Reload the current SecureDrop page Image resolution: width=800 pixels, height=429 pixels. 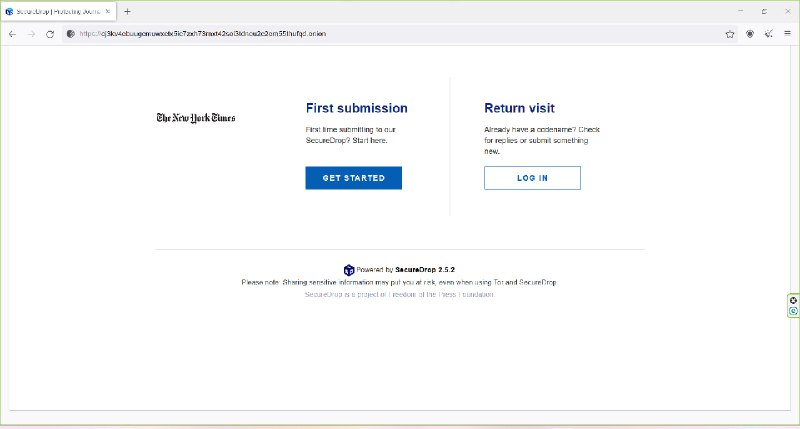[x=50, y=33]
